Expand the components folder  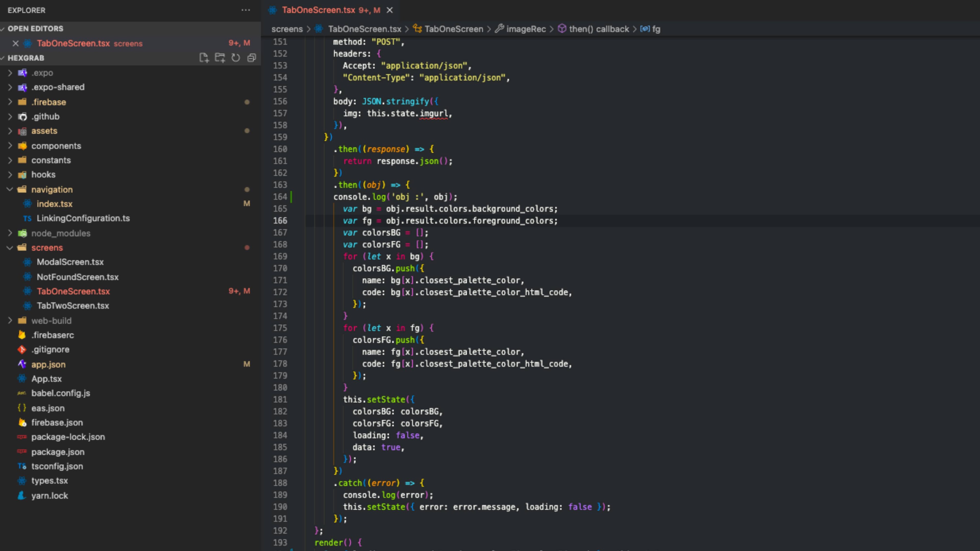tap(10, 146)
